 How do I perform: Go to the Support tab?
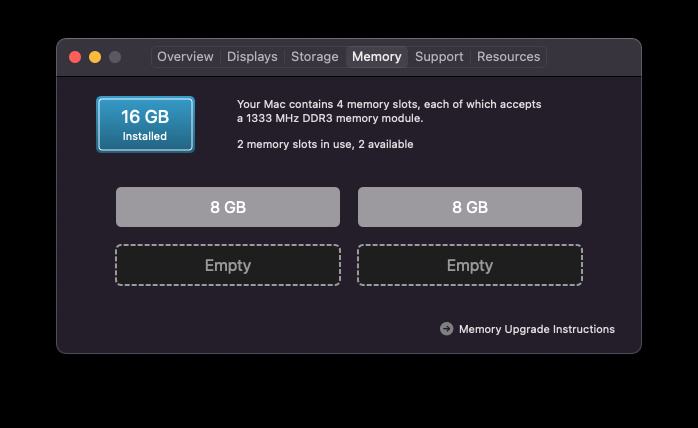click(439, 57)
